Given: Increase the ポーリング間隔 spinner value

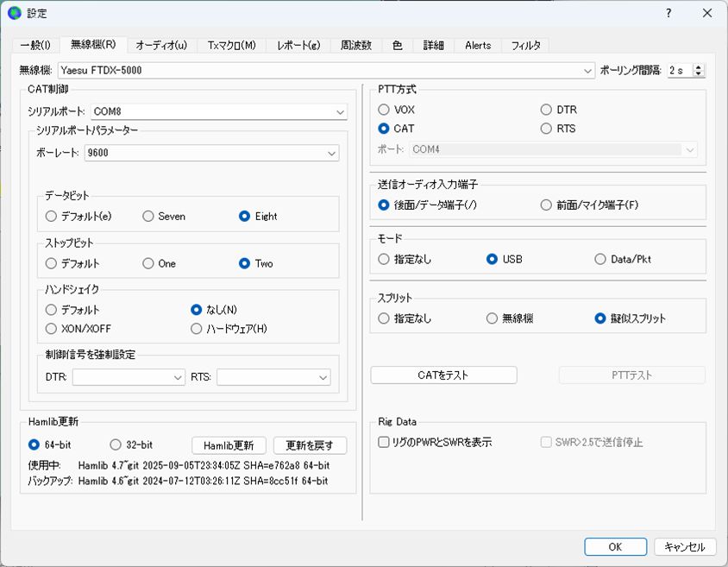Looking at the screenshot, I should (x=699, y=67).
